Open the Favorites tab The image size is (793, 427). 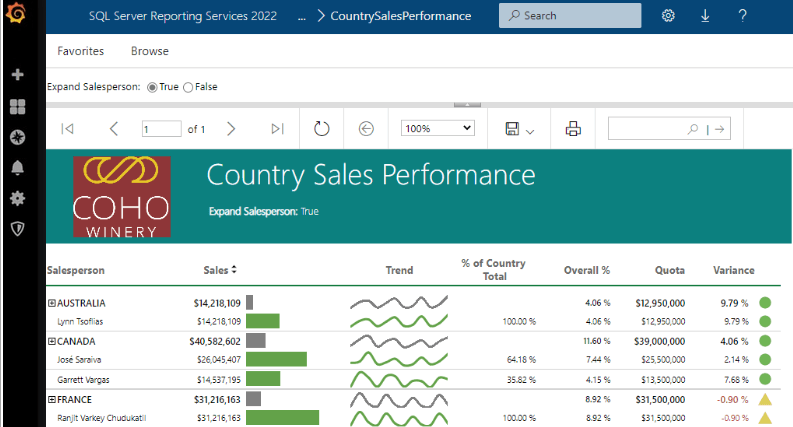[x=80, y=51]
